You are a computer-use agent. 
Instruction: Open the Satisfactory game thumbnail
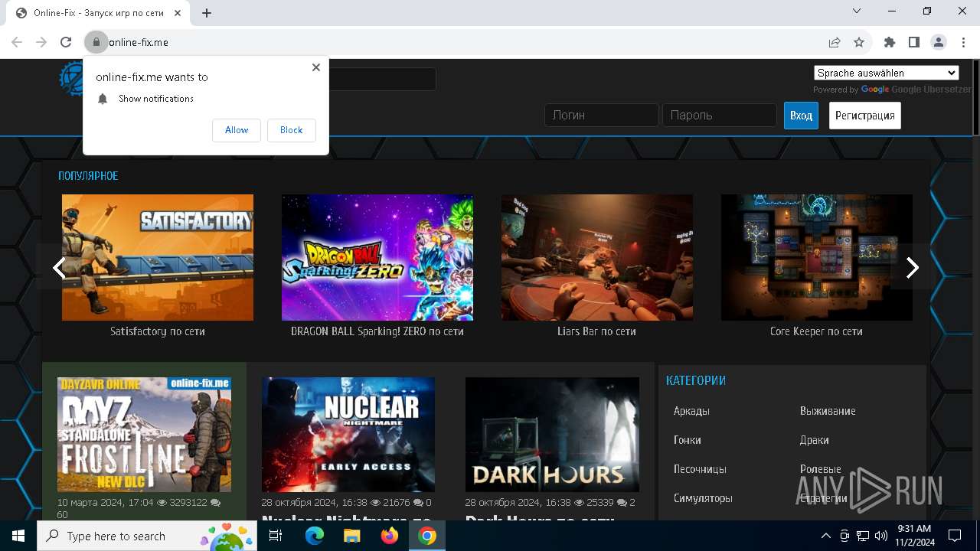coord(158,257)
